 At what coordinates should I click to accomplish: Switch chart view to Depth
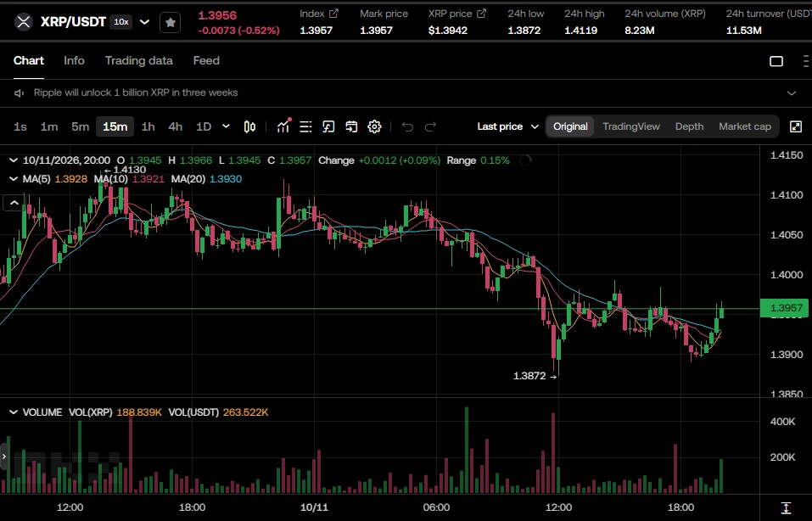tap(689, 126)
